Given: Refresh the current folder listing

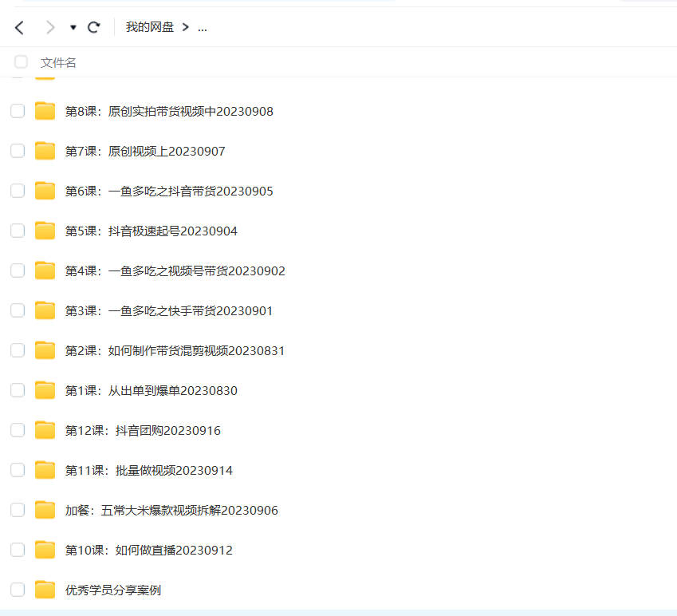Looking at the screenshot, I should click(93, 28).
